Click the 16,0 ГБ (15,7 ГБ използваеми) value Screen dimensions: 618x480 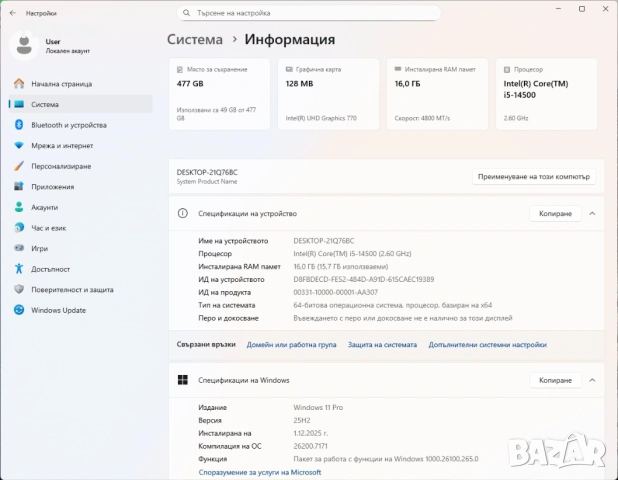point(341,266)
